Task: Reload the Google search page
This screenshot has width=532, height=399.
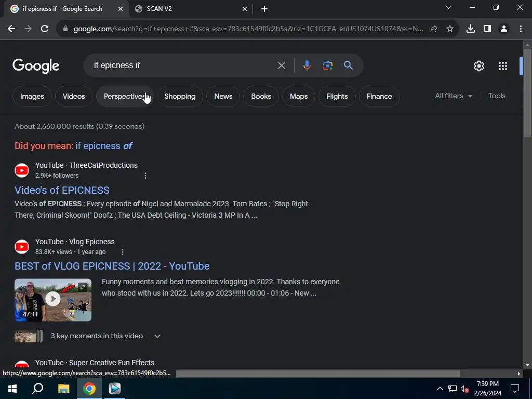Action: click(45, 29)
